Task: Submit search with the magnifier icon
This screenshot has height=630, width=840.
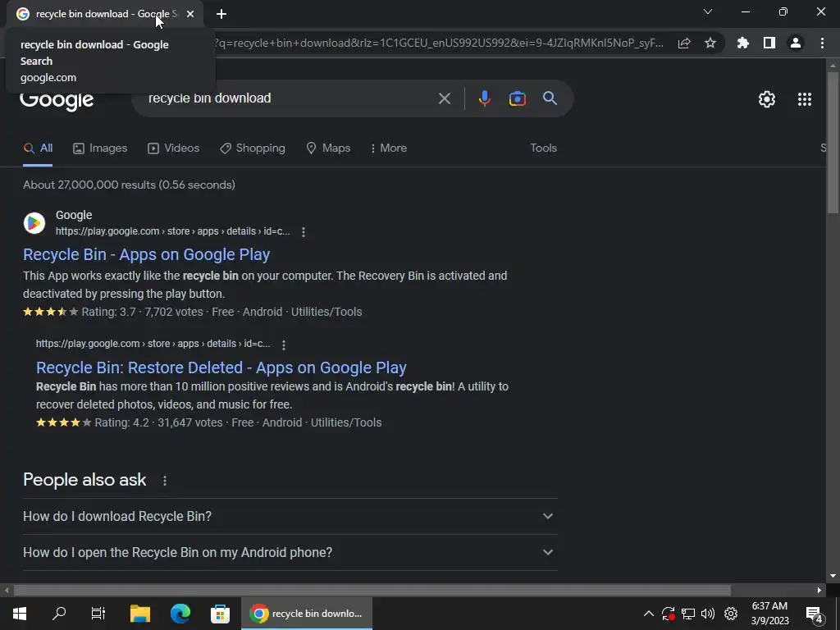Action: pyautogui.click(x=550, y=98)
